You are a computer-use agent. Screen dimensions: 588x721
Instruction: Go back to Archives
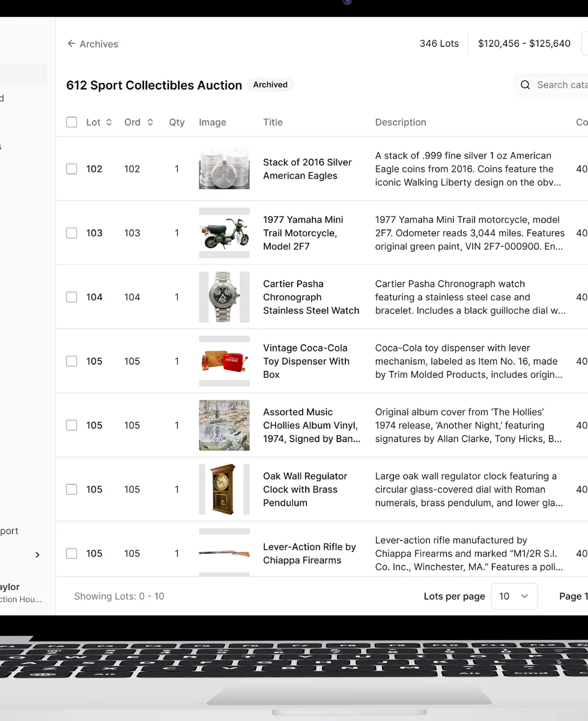coord(92,44)
